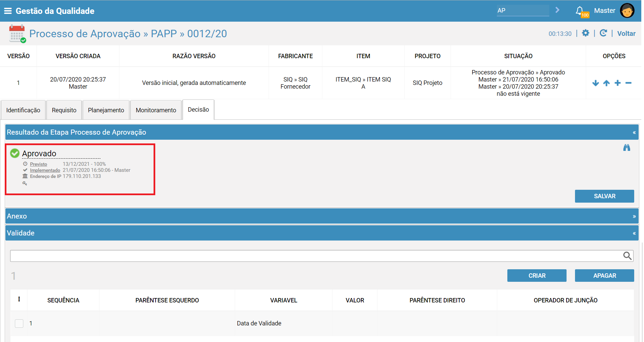Click the Versão inicial, gerada automaticamente cell
The width and height of the screenshot is (644, 342).
tap(194, 83)
